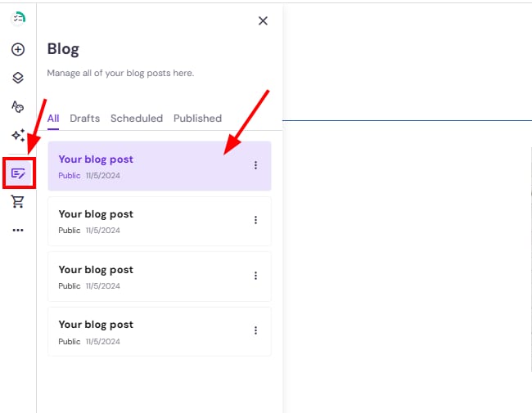Click the Blog icon in sidebar
Viewport: 532px width, 413px height.
(x=18, y=173)
